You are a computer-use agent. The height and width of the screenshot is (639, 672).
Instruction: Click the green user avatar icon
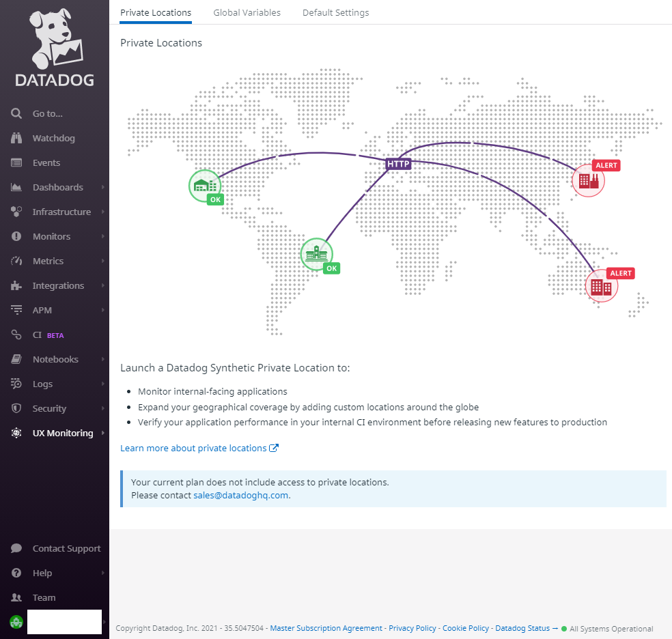[x=16, y=622]
